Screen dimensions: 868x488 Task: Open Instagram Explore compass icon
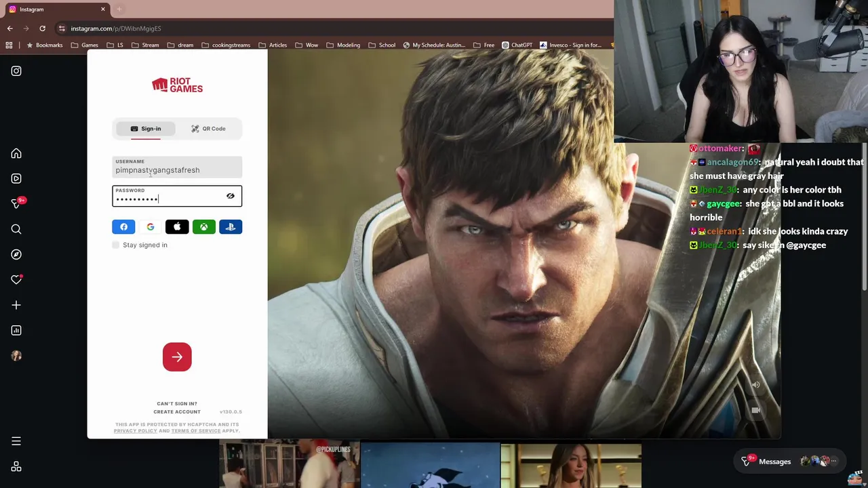click(x=16, y=255)
